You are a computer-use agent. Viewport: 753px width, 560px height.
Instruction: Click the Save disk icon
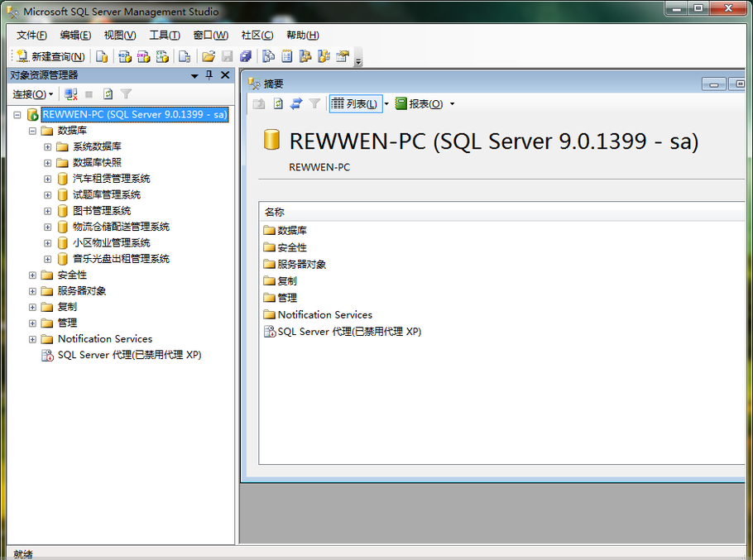coord(228,56)
